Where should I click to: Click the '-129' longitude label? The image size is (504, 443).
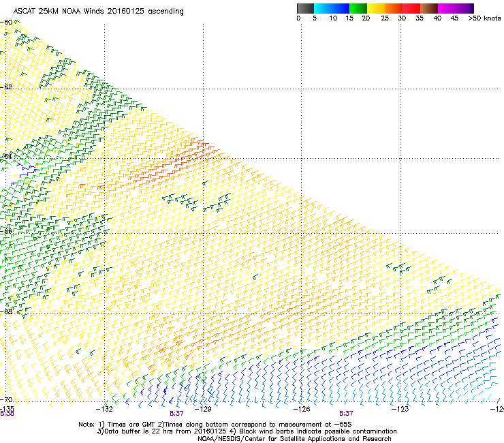click(203, 409)
